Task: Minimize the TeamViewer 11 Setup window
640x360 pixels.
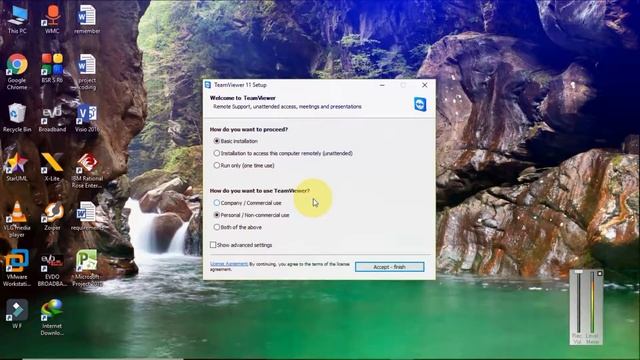Action: tap(382, 85)
